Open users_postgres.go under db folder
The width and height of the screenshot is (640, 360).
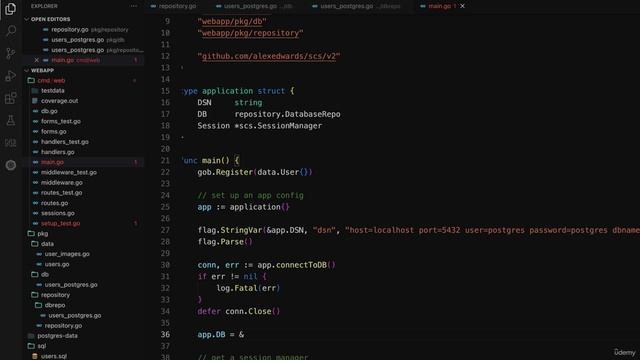point(71,284)
